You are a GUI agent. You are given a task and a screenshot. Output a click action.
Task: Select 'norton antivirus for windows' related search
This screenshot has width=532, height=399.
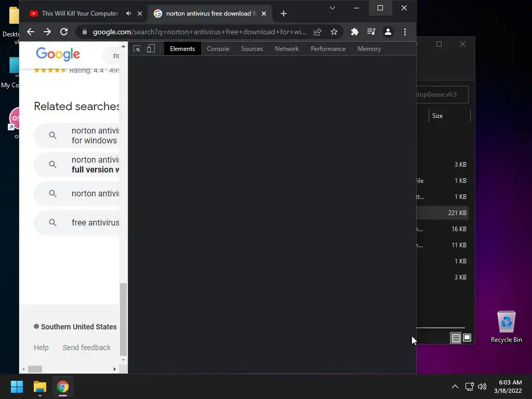pyautogui.click(x=77, y=136)
